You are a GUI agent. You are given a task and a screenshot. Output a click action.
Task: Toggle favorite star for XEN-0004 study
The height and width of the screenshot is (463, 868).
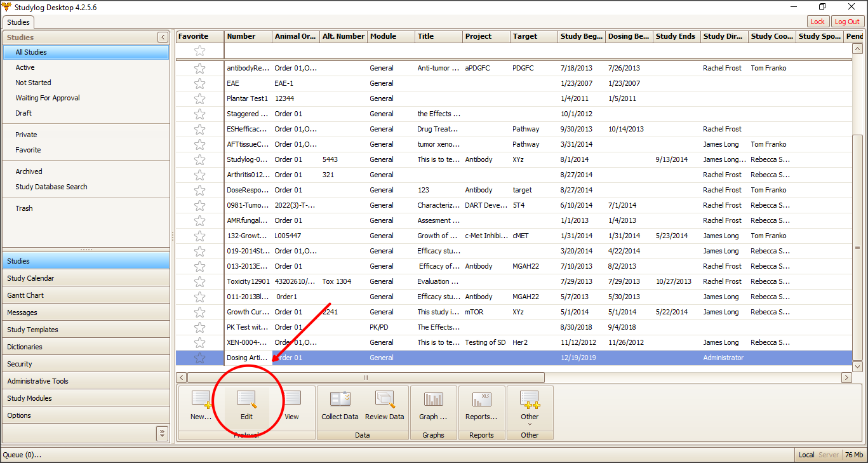click(199, 342)
